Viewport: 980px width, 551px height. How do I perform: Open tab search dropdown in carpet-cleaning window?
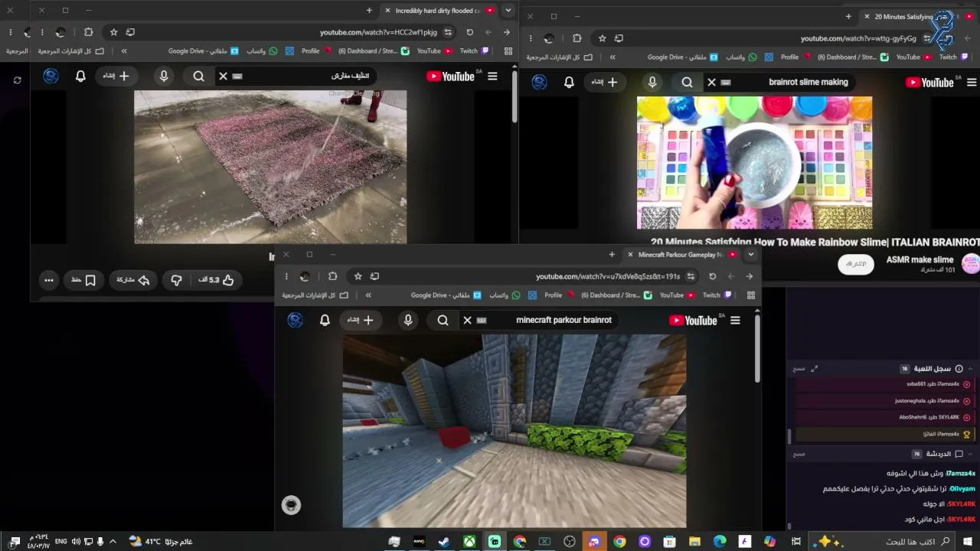(x=508, y=11)
